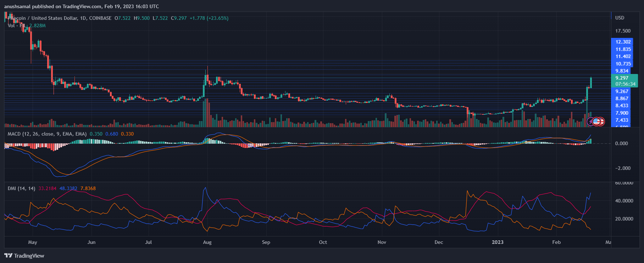Click the Nov label on the time axis

point(382,242)
